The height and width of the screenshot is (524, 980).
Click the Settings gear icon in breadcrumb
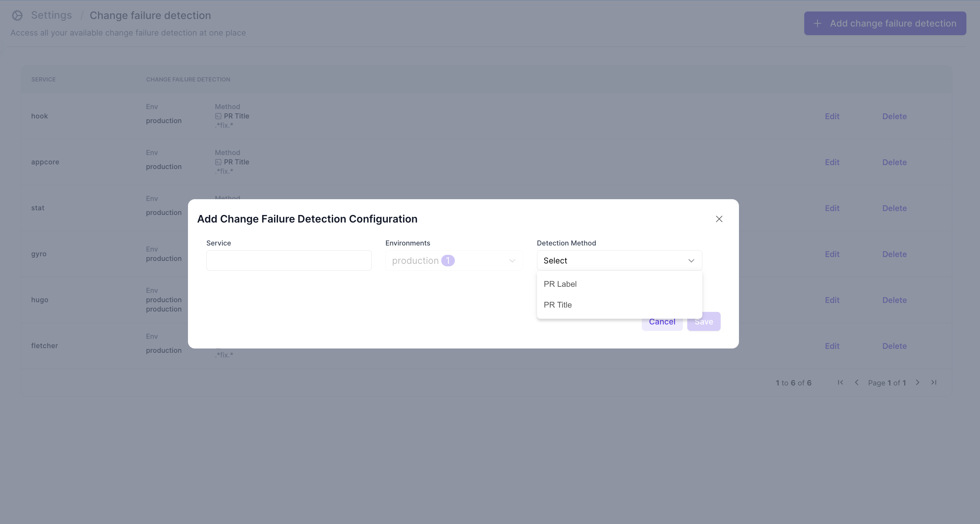click(17, 15)
